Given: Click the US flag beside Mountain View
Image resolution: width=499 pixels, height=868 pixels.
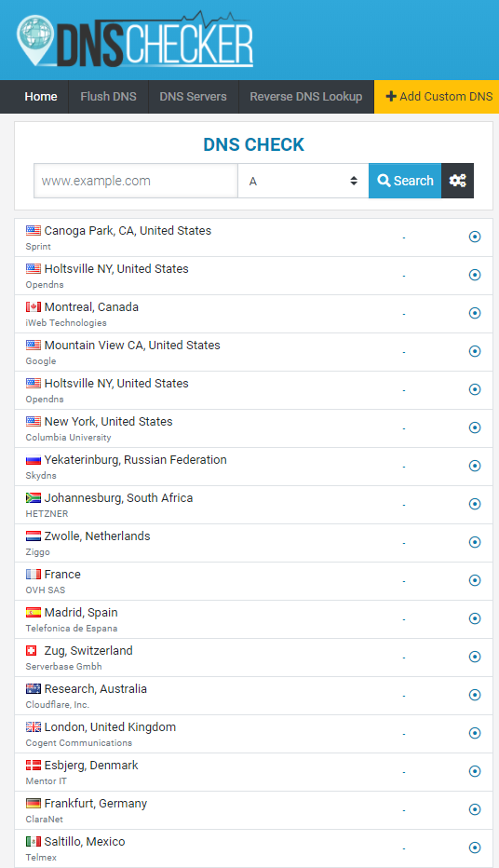Looking at the screenshot, I should click(34, 345).
